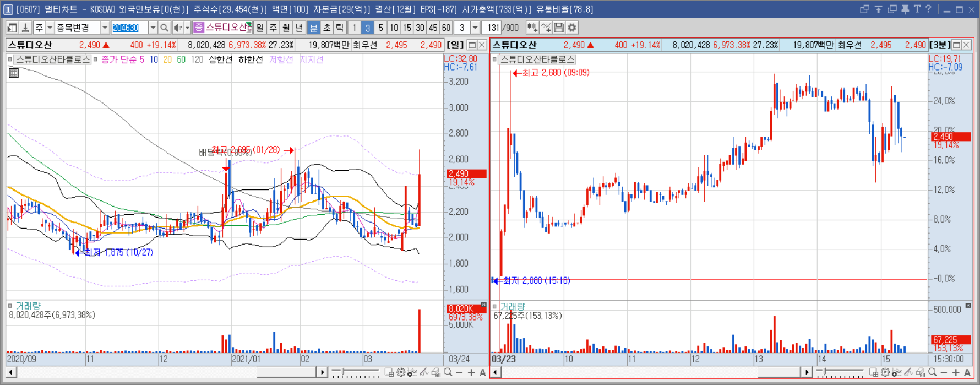Open the gear settings icon under the 3-minute chart
The image size is (980, 385).
click(x=885, y=373)
